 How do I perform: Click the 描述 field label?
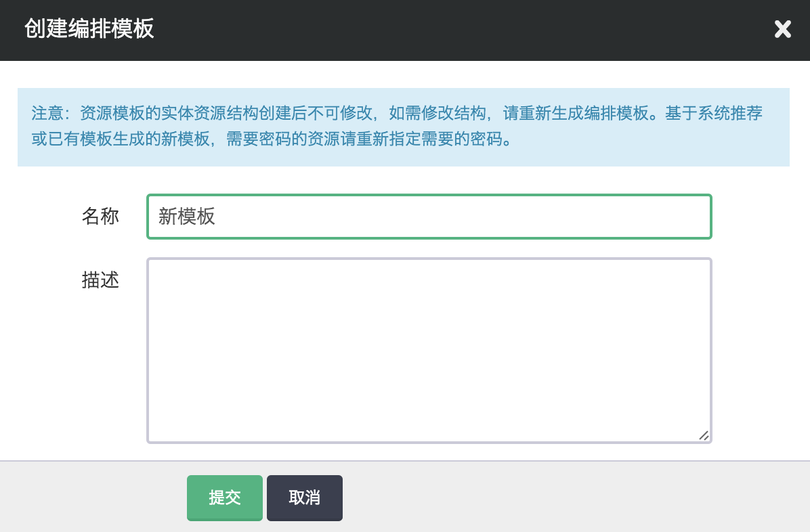click(x=100, y=280)
